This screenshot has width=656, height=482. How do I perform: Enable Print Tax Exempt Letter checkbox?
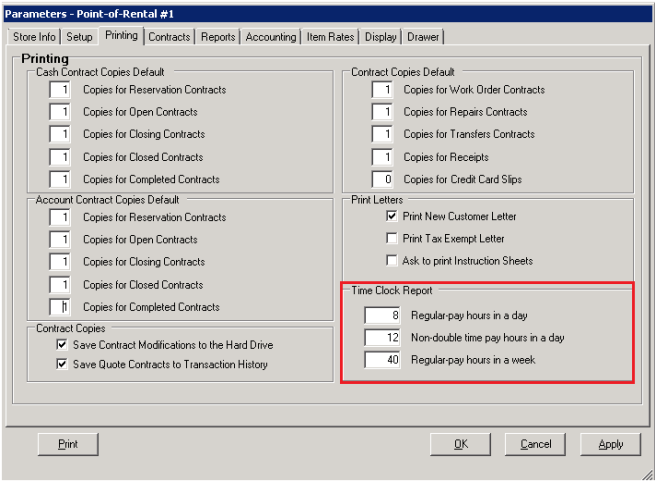[x=392, y=239]
